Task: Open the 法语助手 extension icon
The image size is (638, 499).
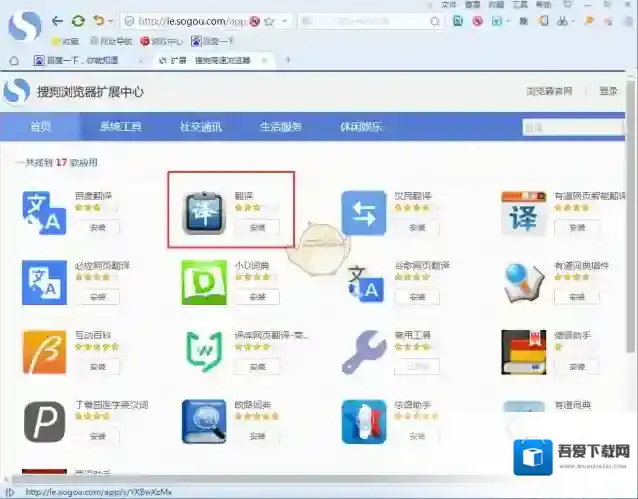Action: click(x=364, y=422)
